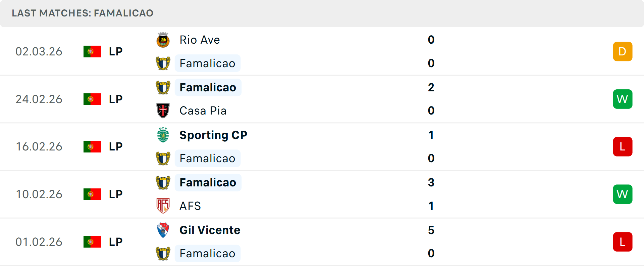
Task: Click the Famalicao crest in the Rio Ave match
Action: point(163,63)
